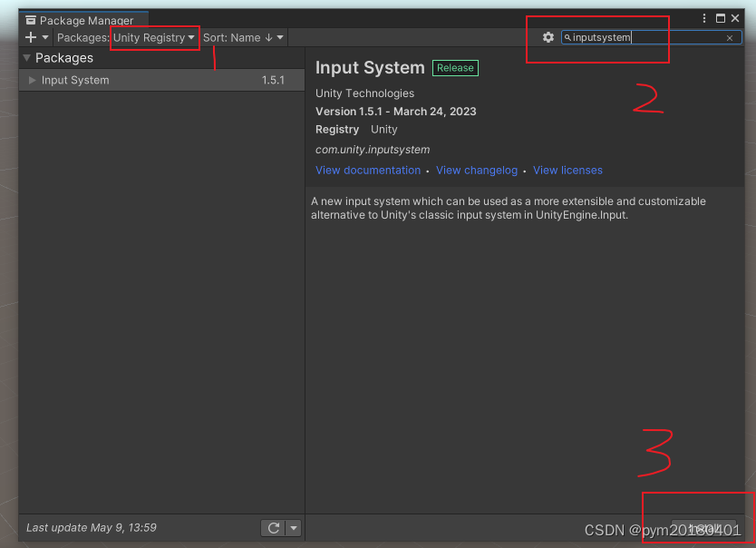Click the Install button at bottom right

coord(704,529)
